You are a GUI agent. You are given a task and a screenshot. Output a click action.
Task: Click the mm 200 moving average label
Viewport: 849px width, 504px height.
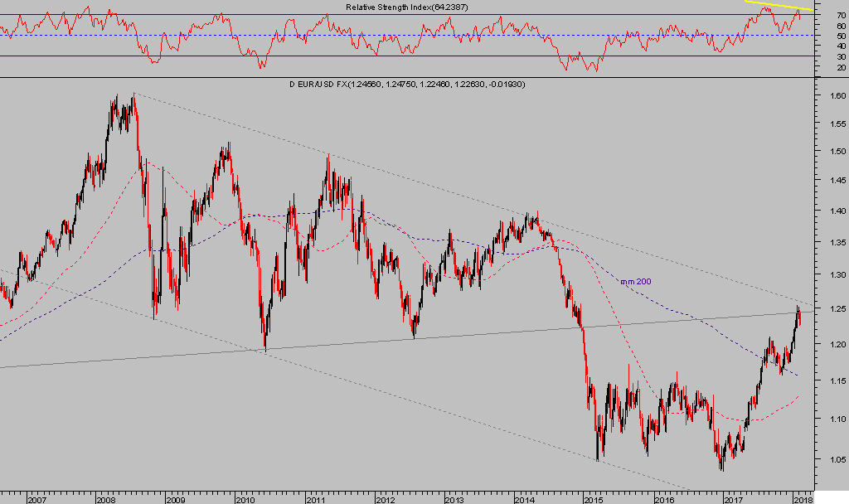point(635,282)
